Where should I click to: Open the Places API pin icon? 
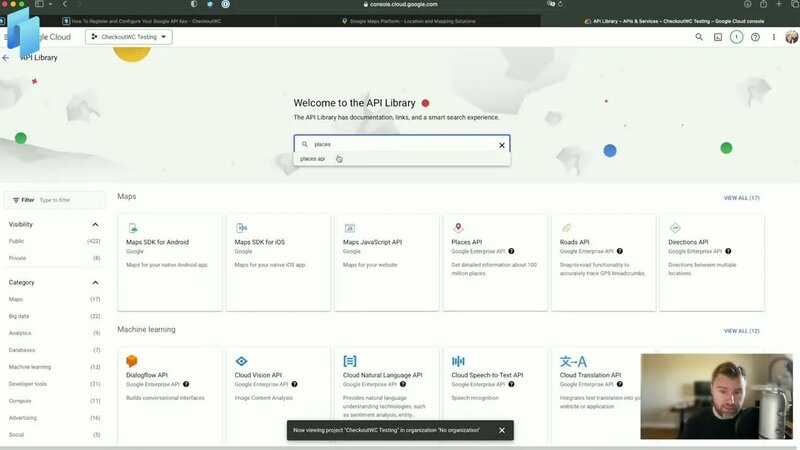tap(458, 228)
